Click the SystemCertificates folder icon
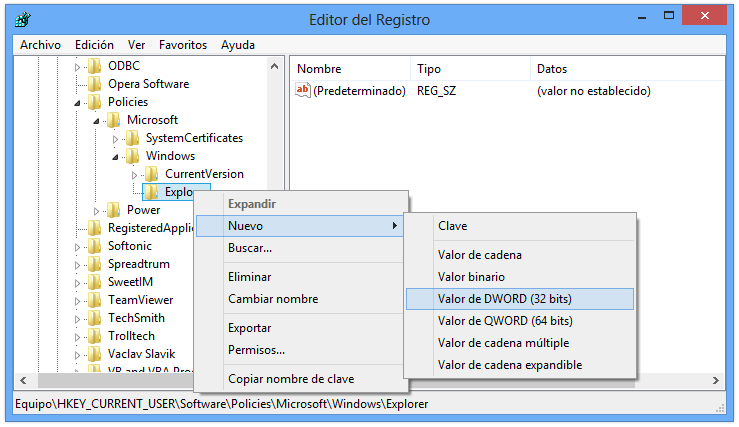The image size is (739, 427). [133, 138]
